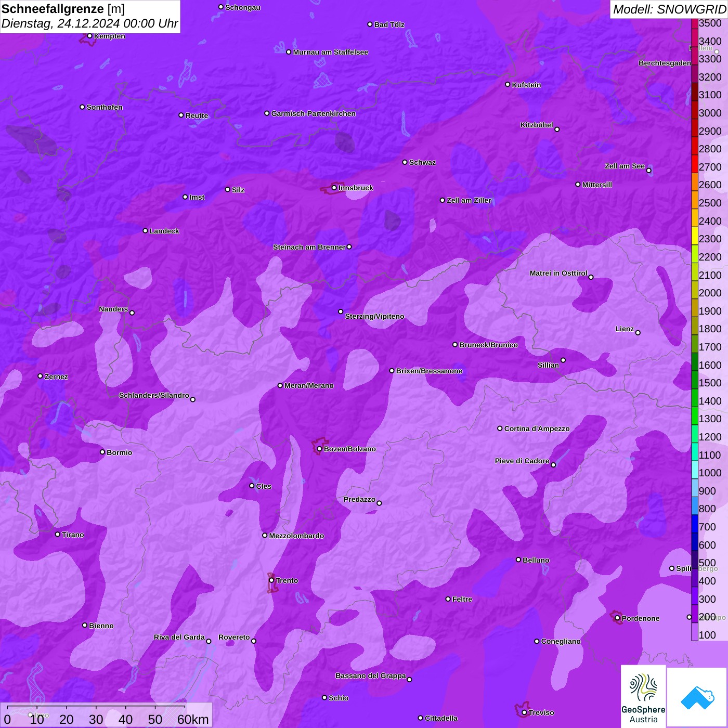This screenshot has height=728, width=728.
Task: Click the 'Sterzing/Vipiteno' label
Action: [375, 316]
